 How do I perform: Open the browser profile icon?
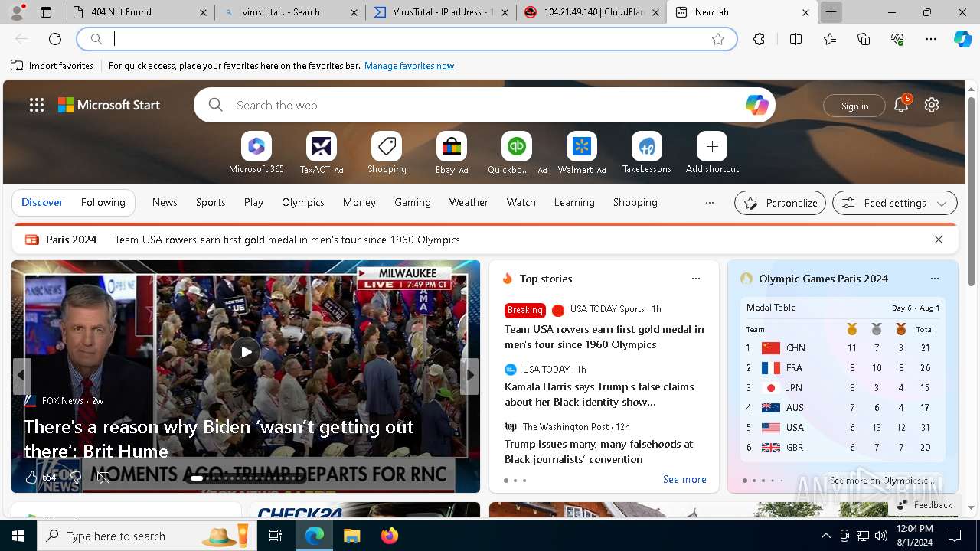[x=17, y=11]
